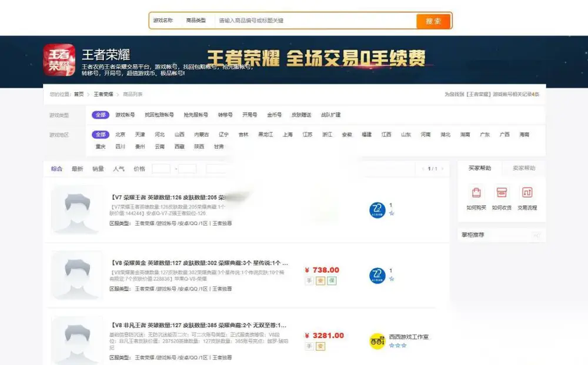
Task: Choose region 广东
Action: (x=485, y=134)
